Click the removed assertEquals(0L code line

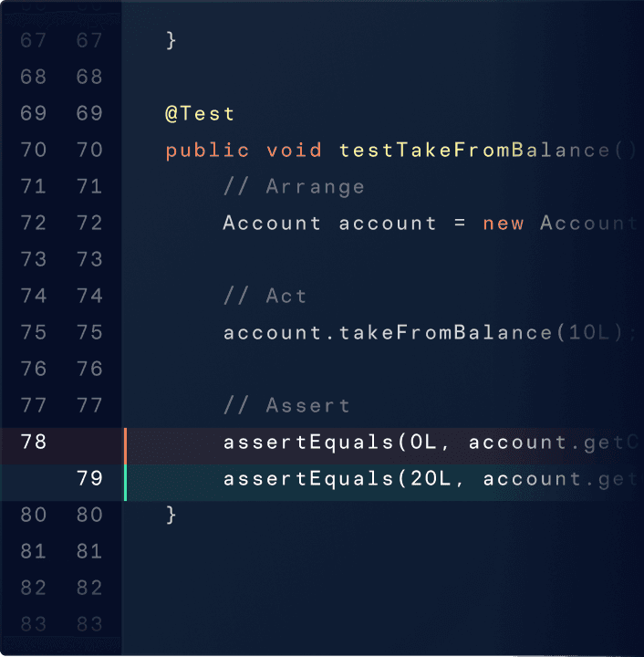click(x=401, y=443)
